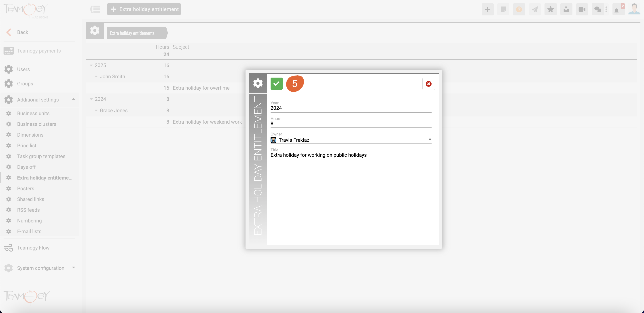This screenshot has width=644, height=313.
Task: Open notifications bell icon
Action: 617,11
